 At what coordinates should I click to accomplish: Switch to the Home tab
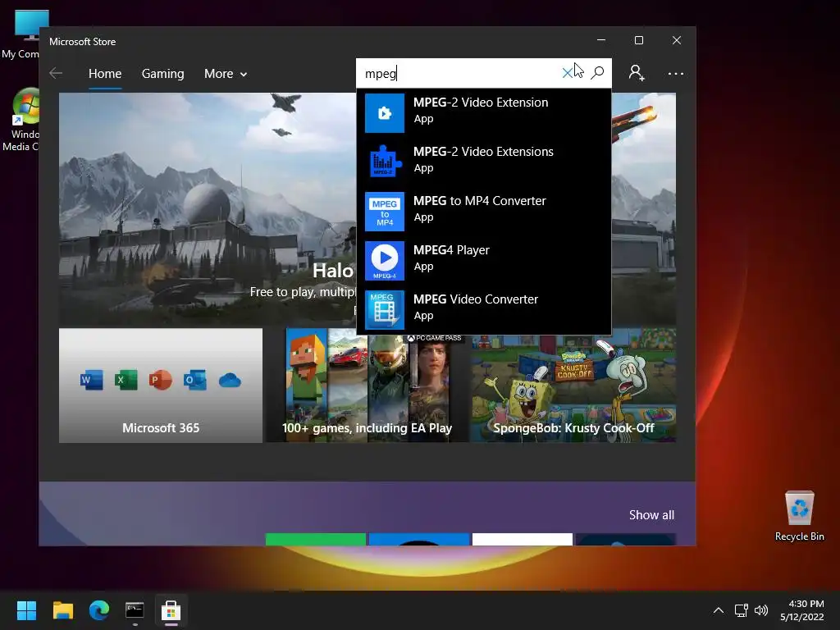[x=105, y=74]
